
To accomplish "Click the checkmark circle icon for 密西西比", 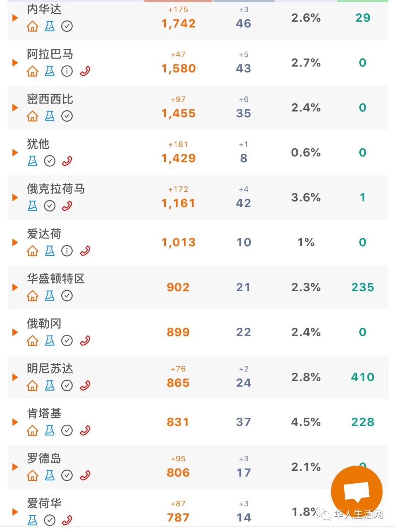I will (x=67, y=116).
